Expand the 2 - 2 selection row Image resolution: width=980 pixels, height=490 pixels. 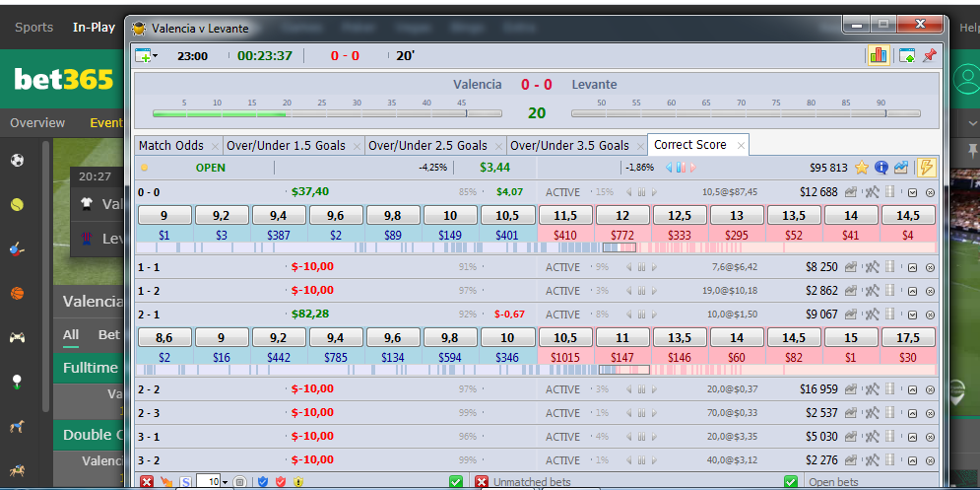pos(912,390)
